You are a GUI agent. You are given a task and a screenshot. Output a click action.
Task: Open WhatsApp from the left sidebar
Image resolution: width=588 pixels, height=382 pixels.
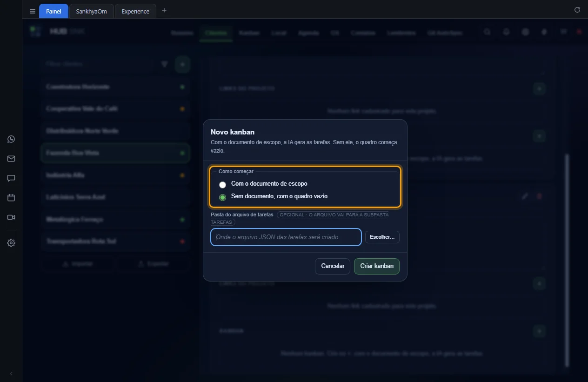tap(11, 139)
